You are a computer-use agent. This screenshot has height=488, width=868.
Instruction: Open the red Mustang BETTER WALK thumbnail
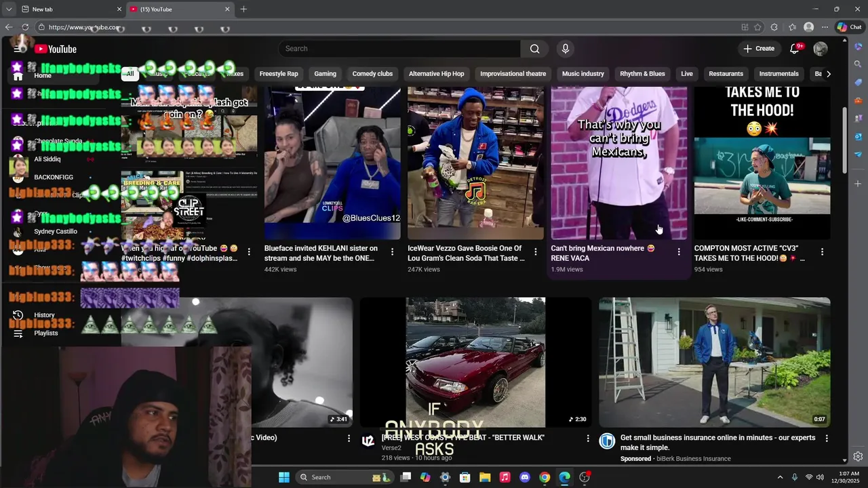(475, 362)
